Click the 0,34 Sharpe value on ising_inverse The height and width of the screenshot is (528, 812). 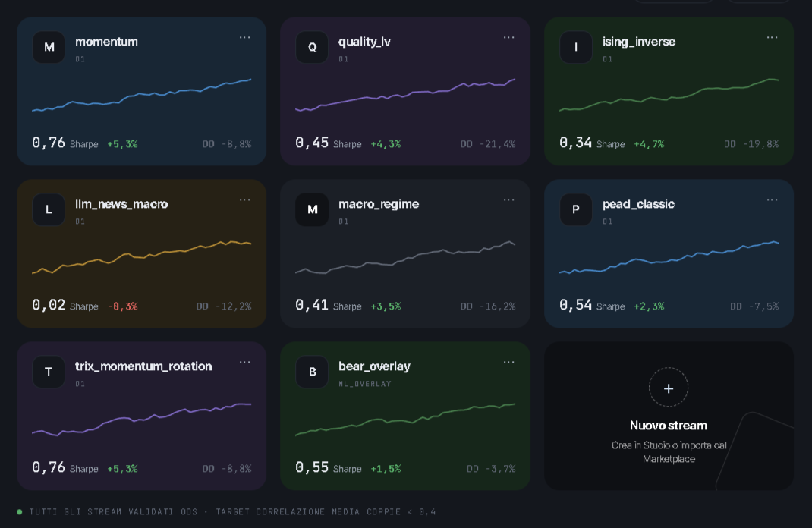576,143
